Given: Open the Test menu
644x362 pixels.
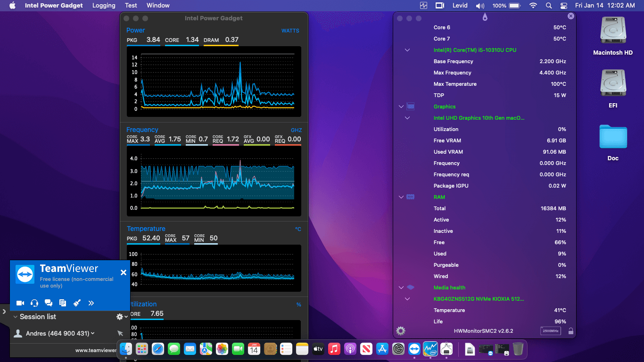Looking at the screenshot, I should pyautogui.click(x=131, y=6).
